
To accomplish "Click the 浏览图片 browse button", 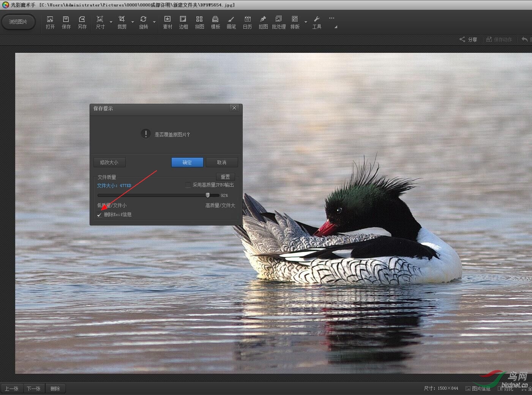I will (x=18, y=22).
